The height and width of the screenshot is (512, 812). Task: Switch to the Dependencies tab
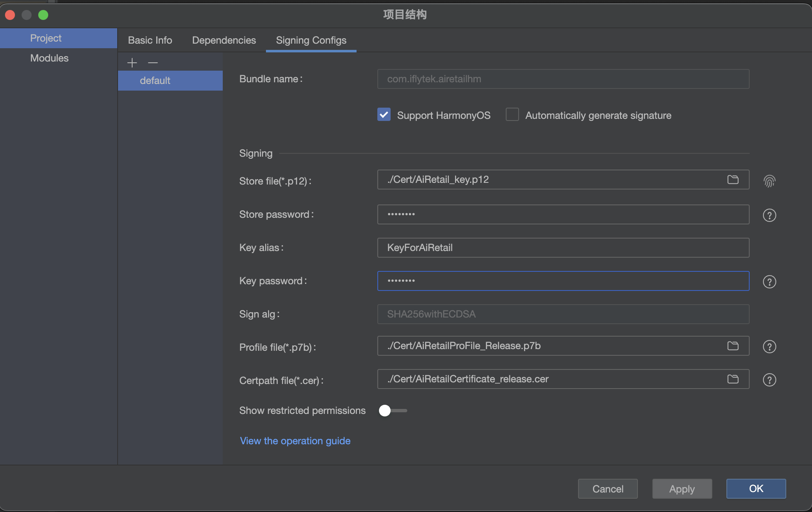click(224, 40)
